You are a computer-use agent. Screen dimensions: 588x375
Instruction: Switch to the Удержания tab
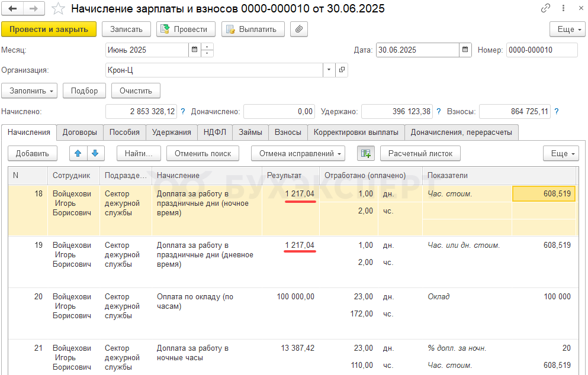(171, 132)
